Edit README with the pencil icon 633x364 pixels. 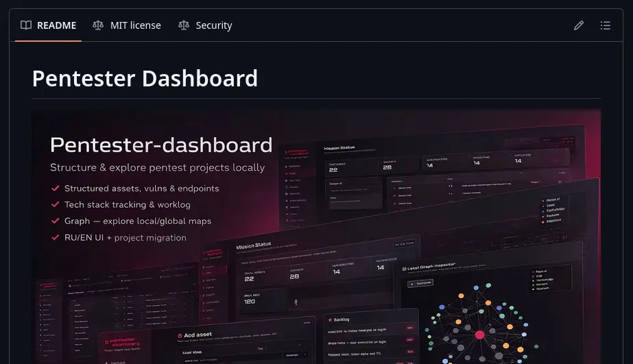click(579, 25)
